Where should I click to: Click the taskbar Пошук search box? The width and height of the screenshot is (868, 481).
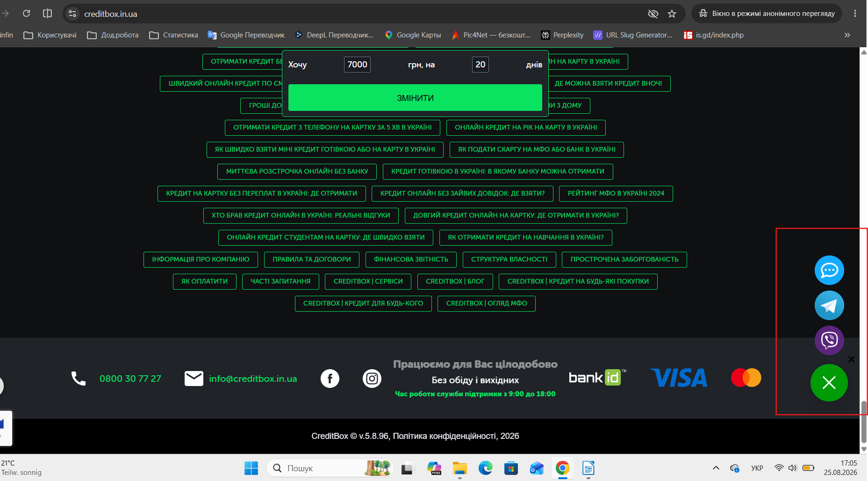[330, 468]
